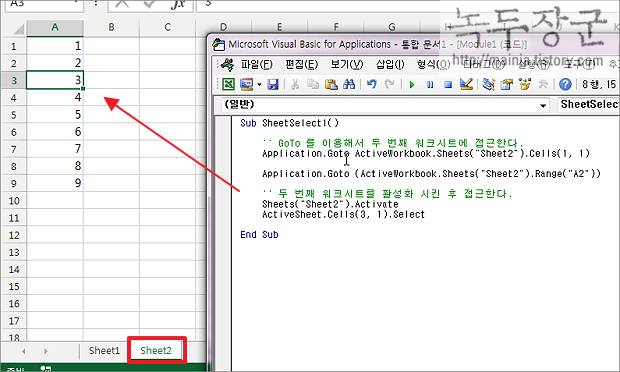The height and width of the screenshot is (372, 620).
Task: Open Project Explorer icon in VBA toolbar
Action: [x=489, y=84]
